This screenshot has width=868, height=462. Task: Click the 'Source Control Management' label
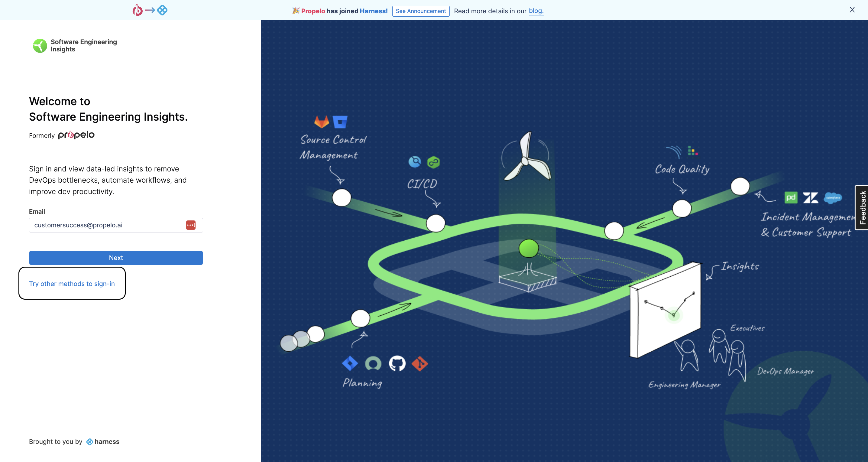(333, 147)
